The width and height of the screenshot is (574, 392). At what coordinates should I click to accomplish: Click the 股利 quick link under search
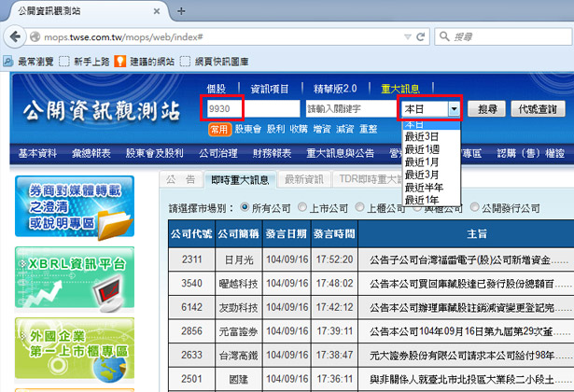click(x=275, y=129)
